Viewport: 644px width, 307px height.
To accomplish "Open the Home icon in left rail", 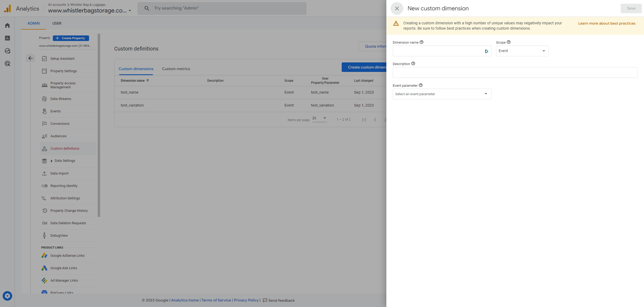I will tap(7, 25).
